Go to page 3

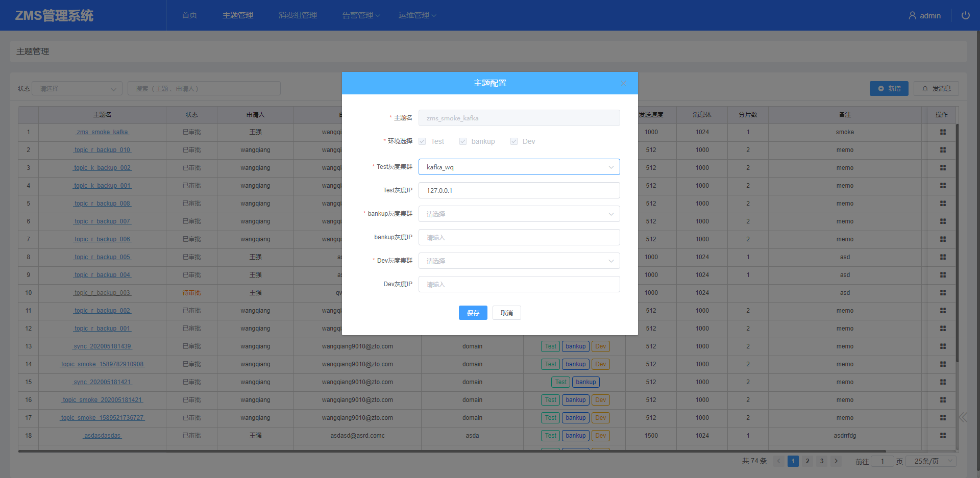822,461
